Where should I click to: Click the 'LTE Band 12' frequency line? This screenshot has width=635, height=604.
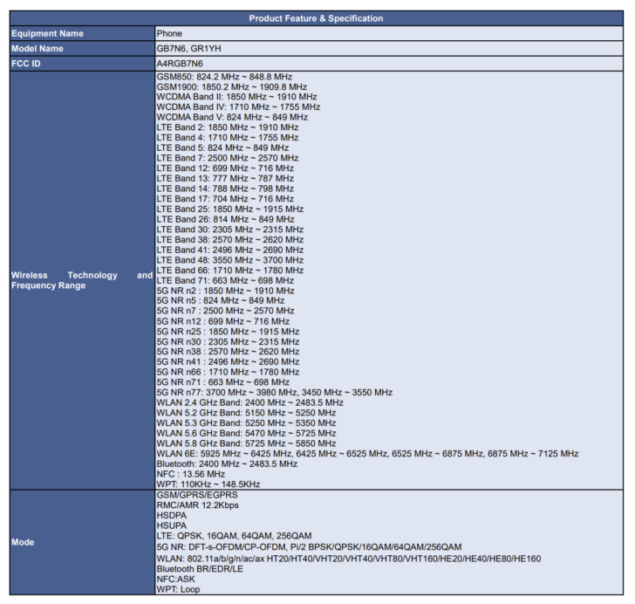click(x=225, y=168)
